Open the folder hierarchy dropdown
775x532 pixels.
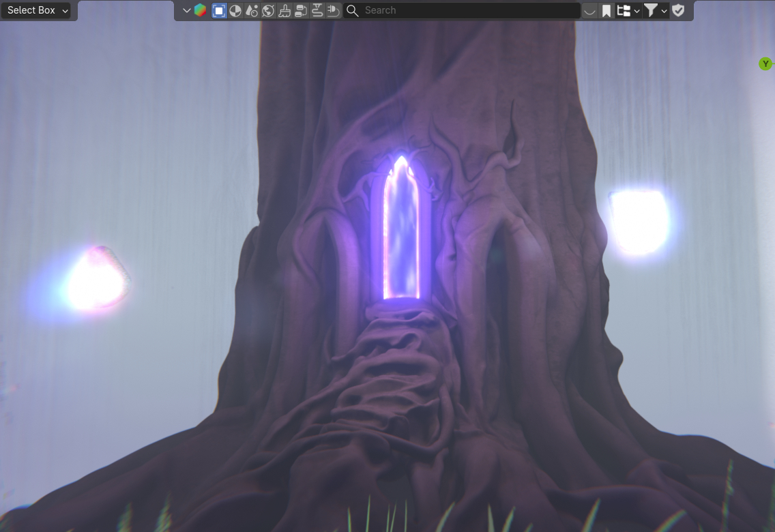(628, 10)
